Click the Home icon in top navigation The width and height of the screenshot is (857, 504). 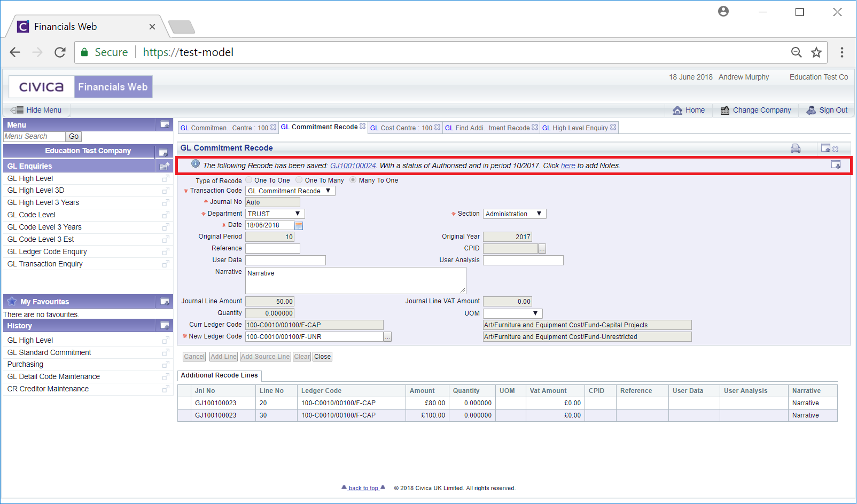(677, 111)
